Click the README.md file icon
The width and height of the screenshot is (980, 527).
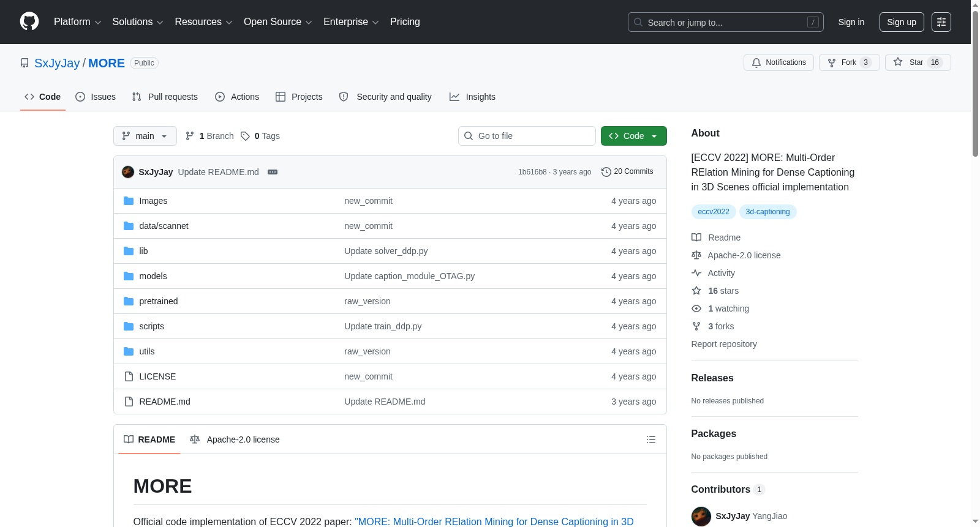[129, 402]
